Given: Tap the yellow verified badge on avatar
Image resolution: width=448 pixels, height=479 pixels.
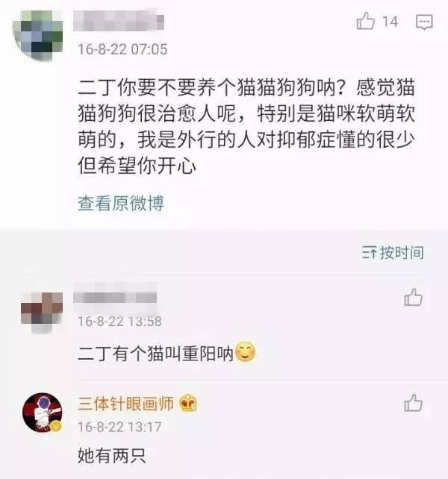Looking at the screenshot, I should click(55, 426).
